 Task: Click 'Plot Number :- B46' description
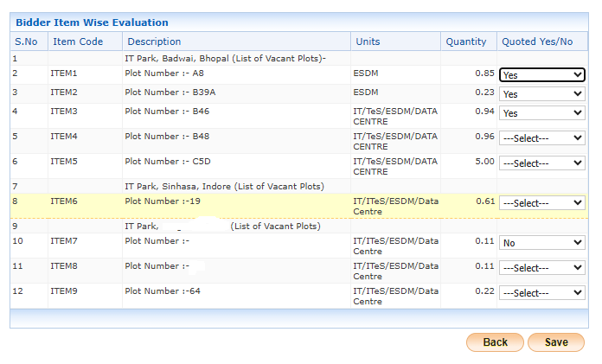(x=167, y=111)
